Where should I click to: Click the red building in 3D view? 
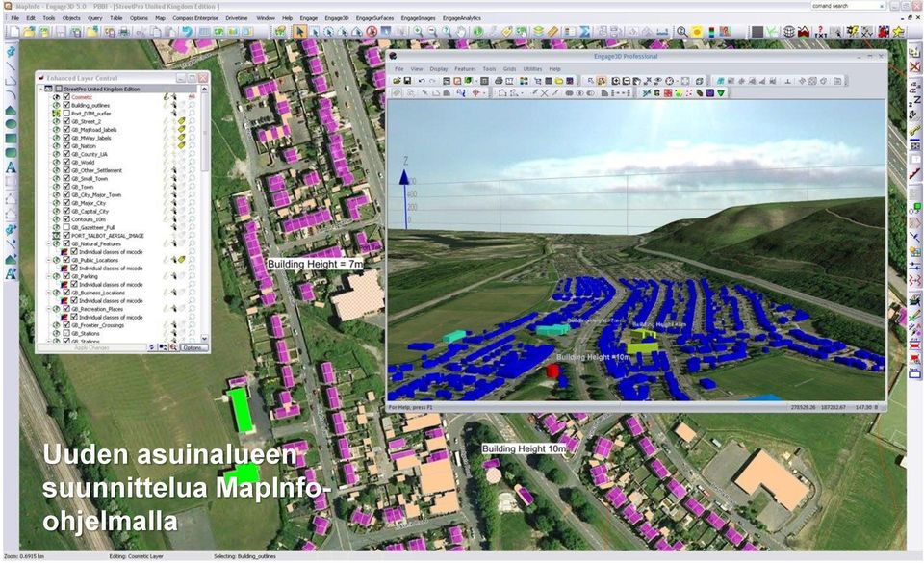[552, 370]
